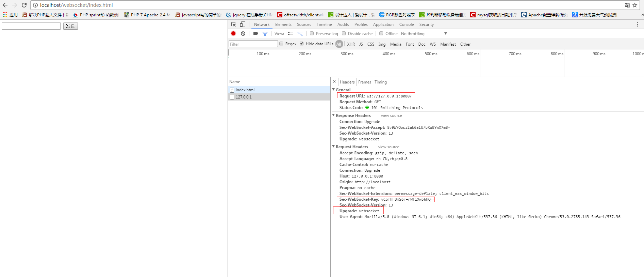
Task: Uncheck Hide data URLs checkbox
Action: [x=302, y=44]
